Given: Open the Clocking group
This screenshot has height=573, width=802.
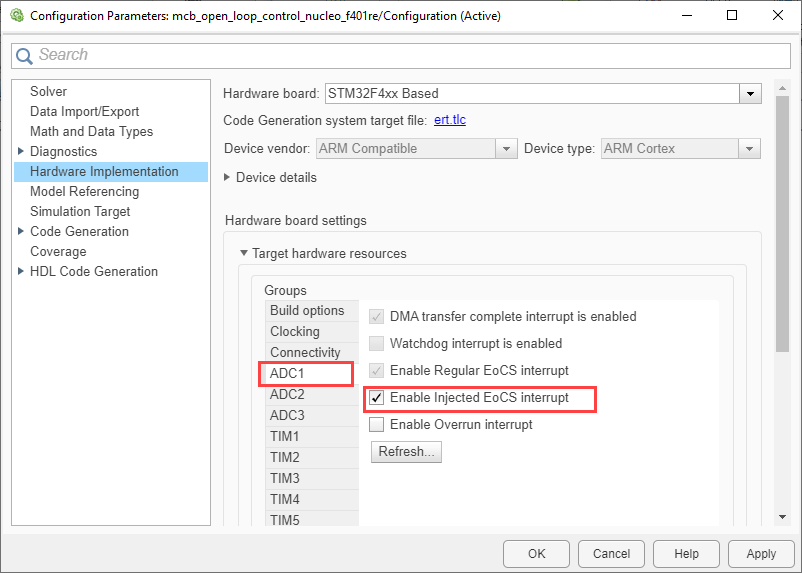Looking at the screenshot, I should coord(294,332).
